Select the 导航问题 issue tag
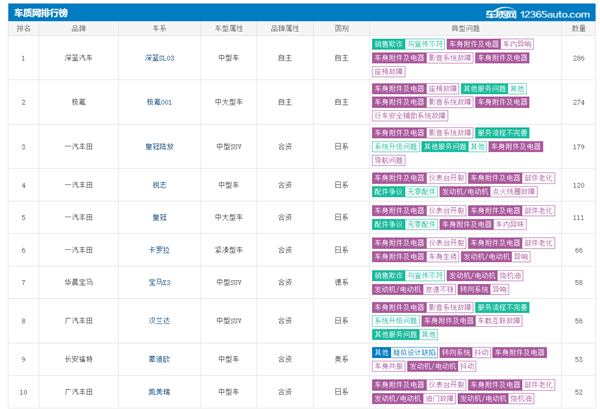 (388, 160)
